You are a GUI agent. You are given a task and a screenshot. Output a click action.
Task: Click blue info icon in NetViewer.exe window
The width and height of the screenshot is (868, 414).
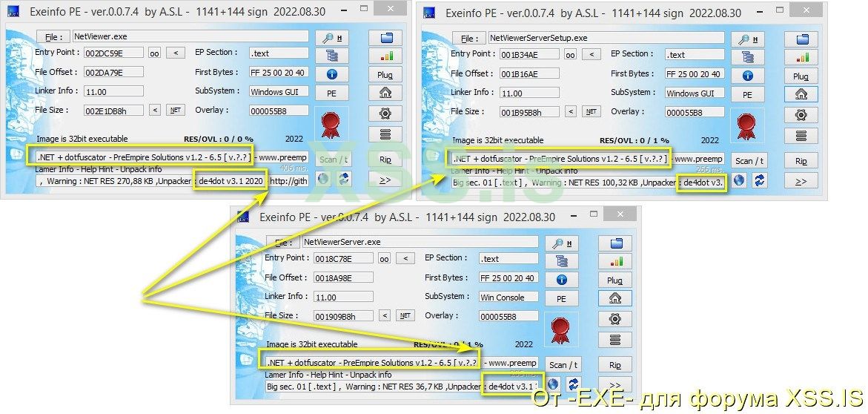[x=331, y=74]
